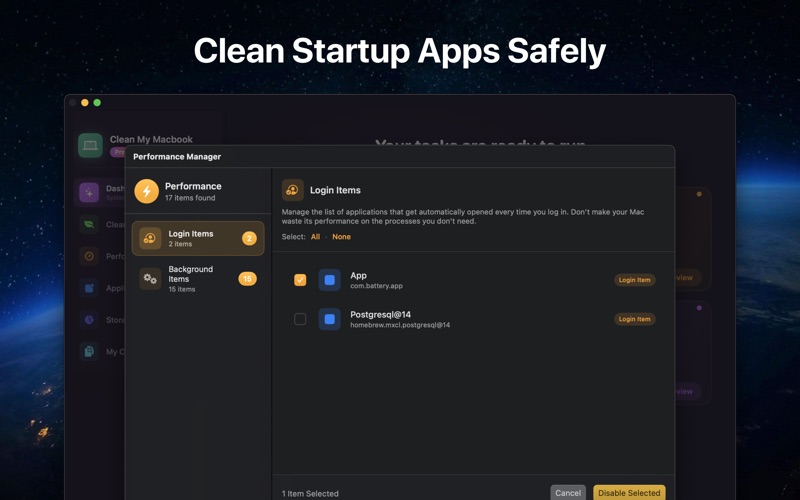Screen dimensions: 800x500
Task: Check the Postgresql@14 checkbox
Action: pyautogui.click(x=300, y=319)
